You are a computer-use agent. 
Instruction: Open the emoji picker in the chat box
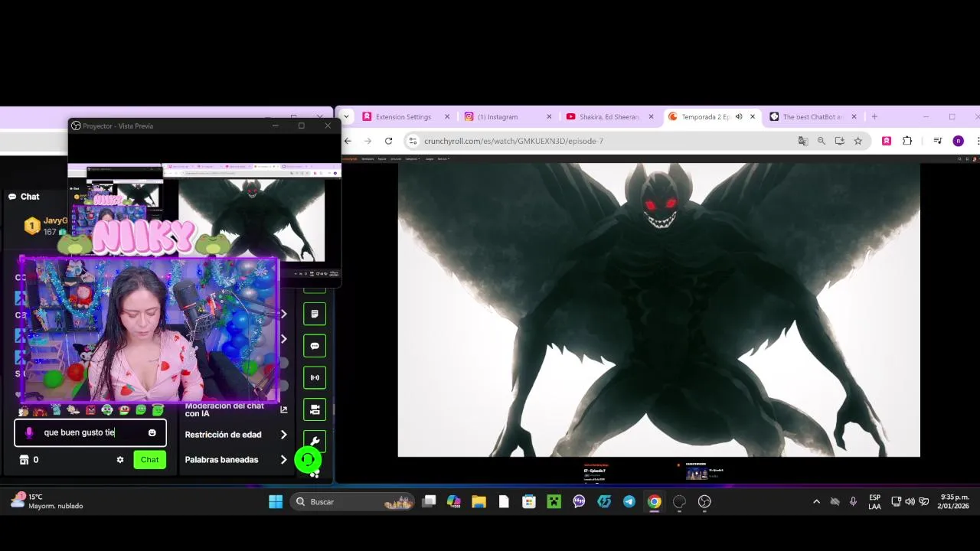(152, 432)
